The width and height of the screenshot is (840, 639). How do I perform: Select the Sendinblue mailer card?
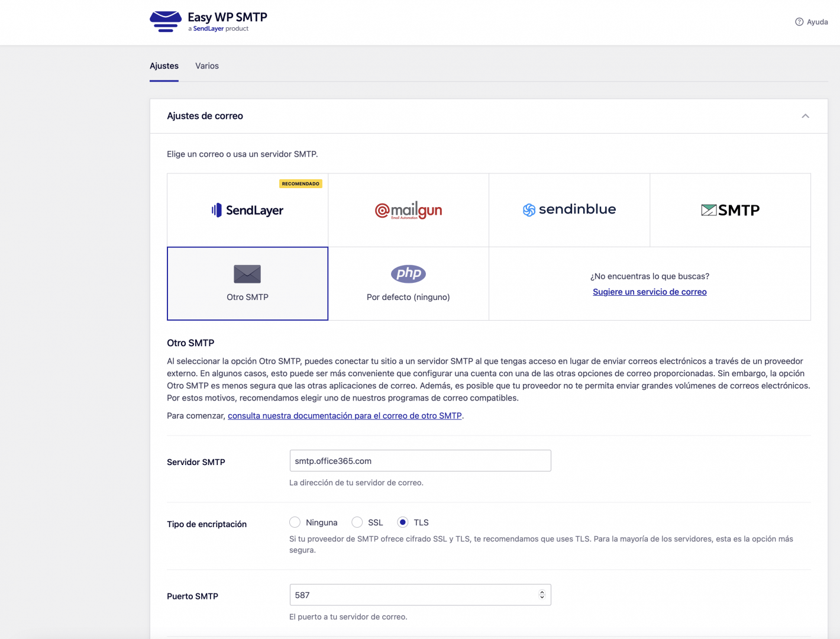569,210
